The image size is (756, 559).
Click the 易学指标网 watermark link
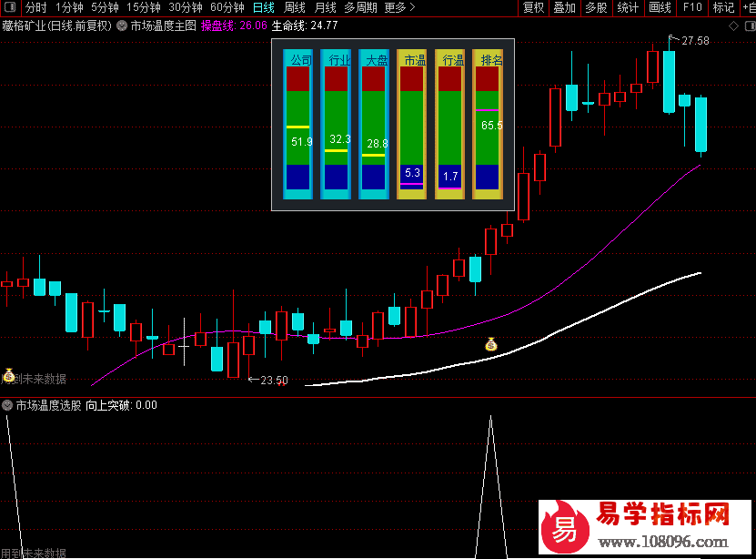662,516
